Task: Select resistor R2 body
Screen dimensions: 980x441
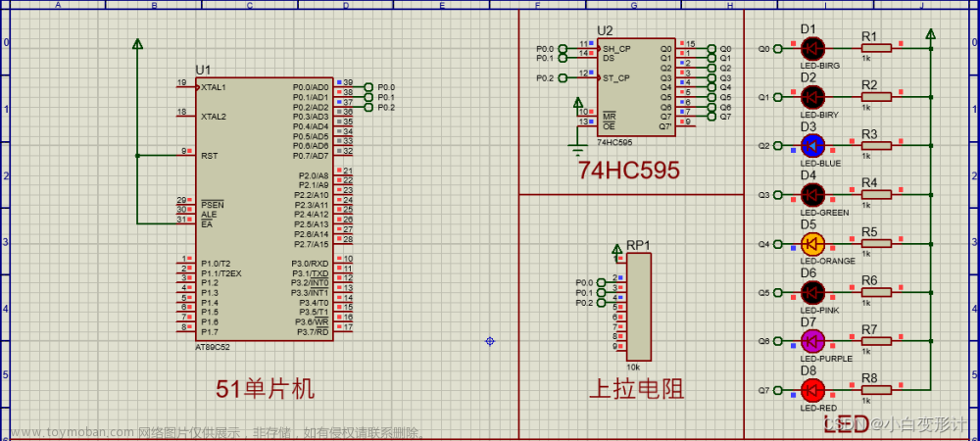Action: 876,97
